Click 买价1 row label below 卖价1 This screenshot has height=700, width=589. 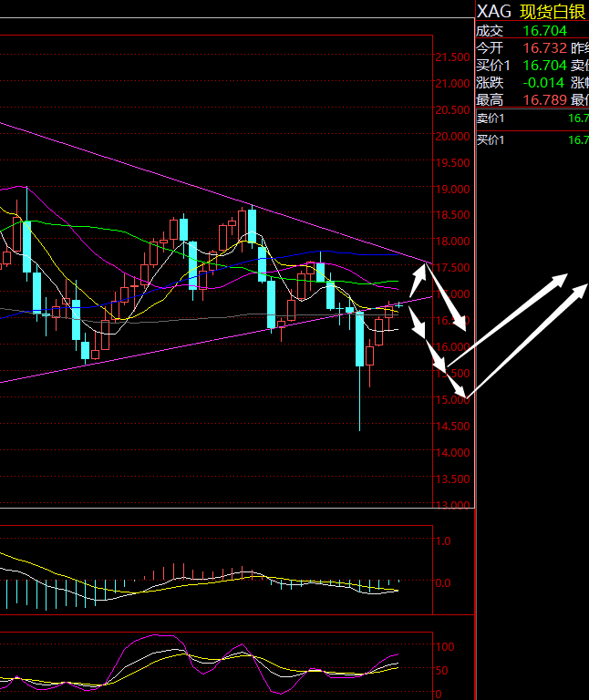[x=491, y=140]
